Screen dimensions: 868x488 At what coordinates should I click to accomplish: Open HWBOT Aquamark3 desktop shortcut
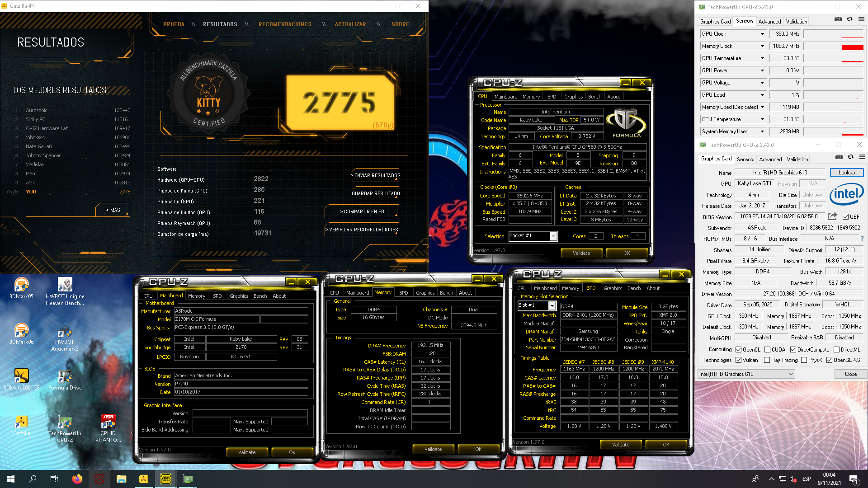click(x=65, y=338)
